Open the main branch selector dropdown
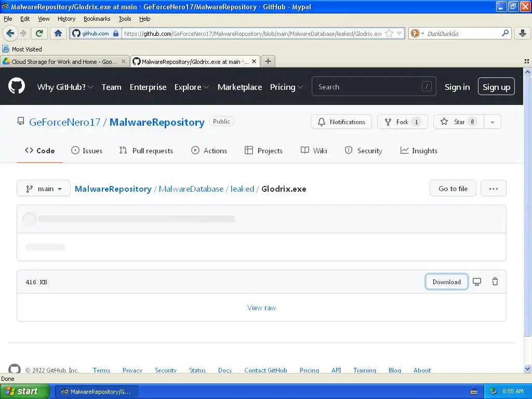The height and width of the screenshot is (399, 532). [x=44, y=188]
